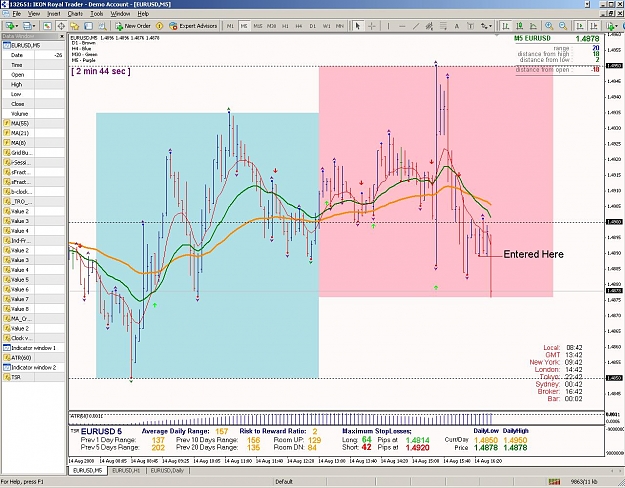Expand the Profiles dropdown arrow
The width and height of the screenshot is (625, 488).
(34, 26)
